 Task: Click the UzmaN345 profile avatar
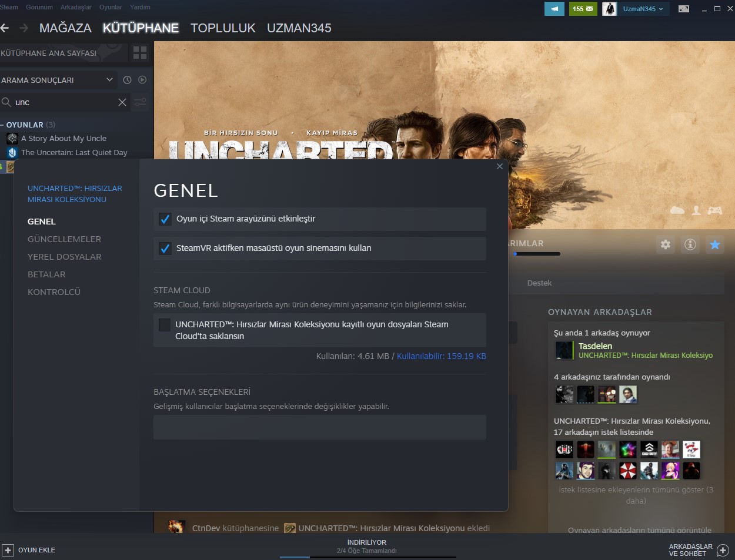(x=609, y=9)
